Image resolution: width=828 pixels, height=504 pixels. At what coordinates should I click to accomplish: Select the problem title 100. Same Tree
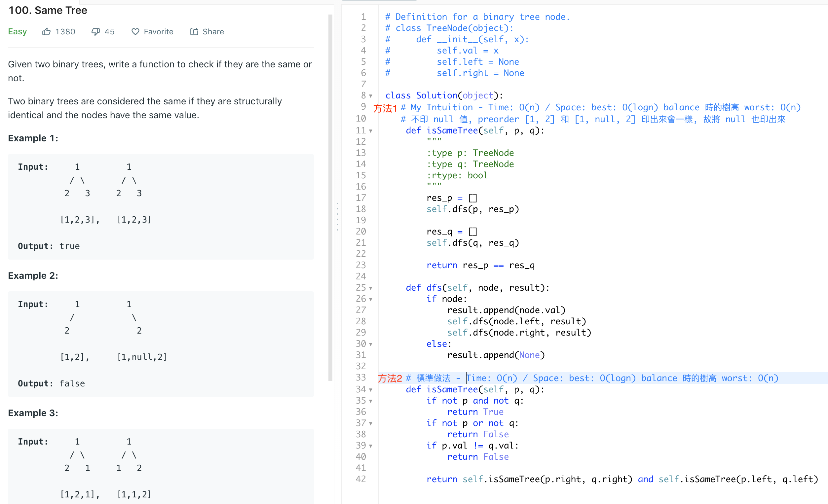tap(47, 10)
